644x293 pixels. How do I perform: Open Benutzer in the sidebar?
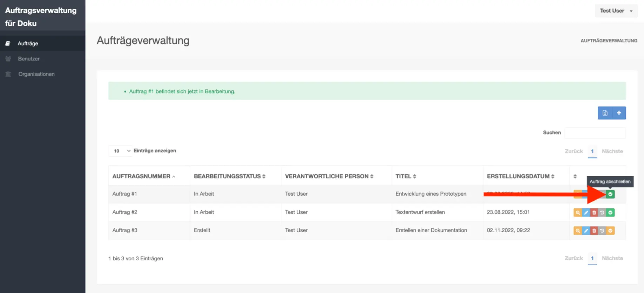29,59
